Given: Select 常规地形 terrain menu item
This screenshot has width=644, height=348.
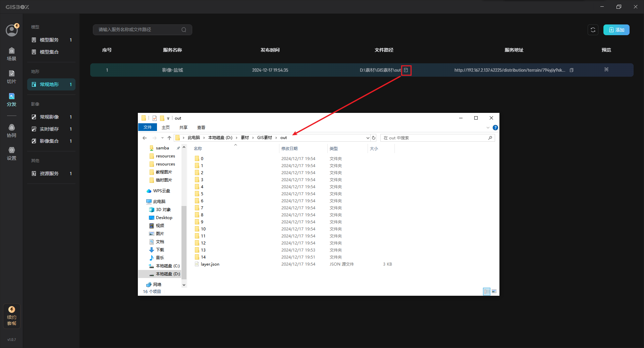Looking at the screenshot, I should coord(51,84).
